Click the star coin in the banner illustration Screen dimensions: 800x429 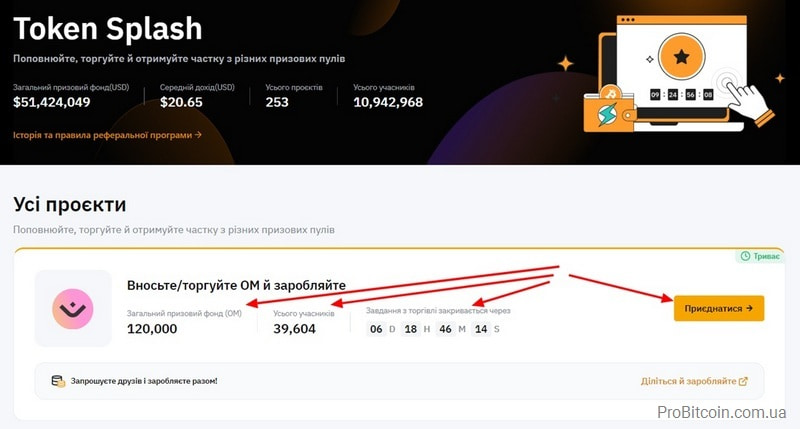coord(681,57)
